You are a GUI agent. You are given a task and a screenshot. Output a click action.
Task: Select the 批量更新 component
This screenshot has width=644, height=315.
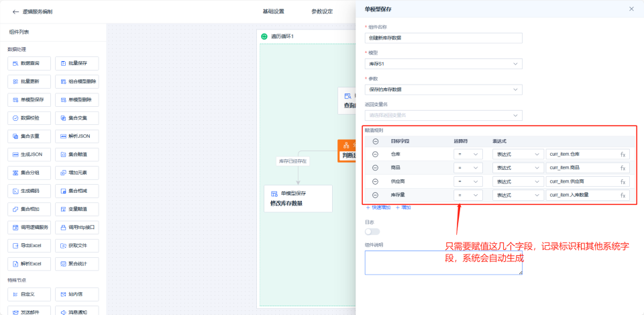[29, 81]
